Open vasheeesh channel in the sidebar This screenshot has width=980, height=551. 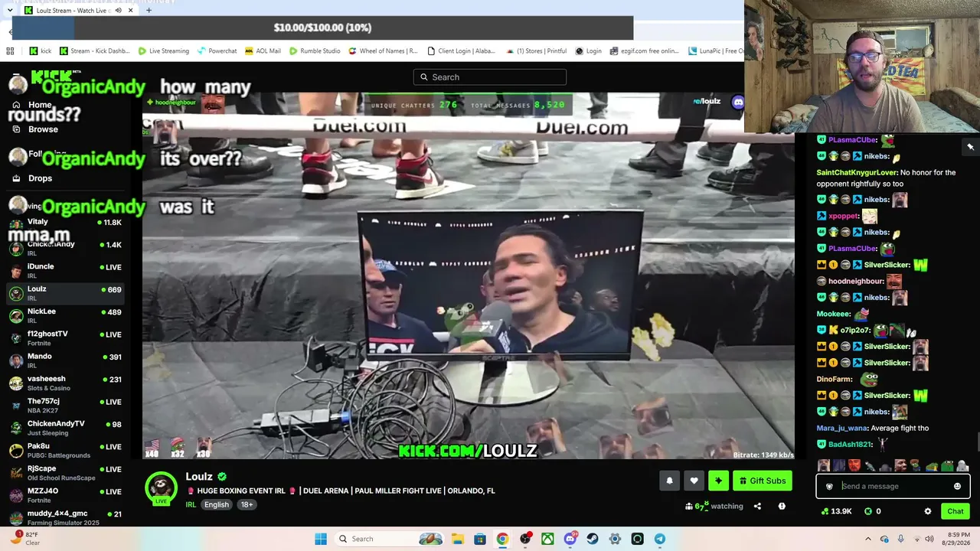[65, 383]
